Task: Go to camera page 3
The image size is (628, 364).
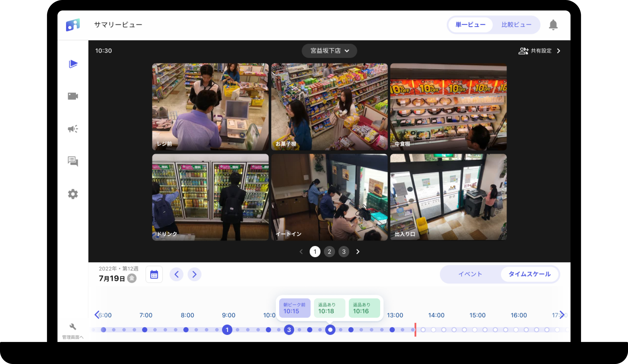Action: pos(344,252)
